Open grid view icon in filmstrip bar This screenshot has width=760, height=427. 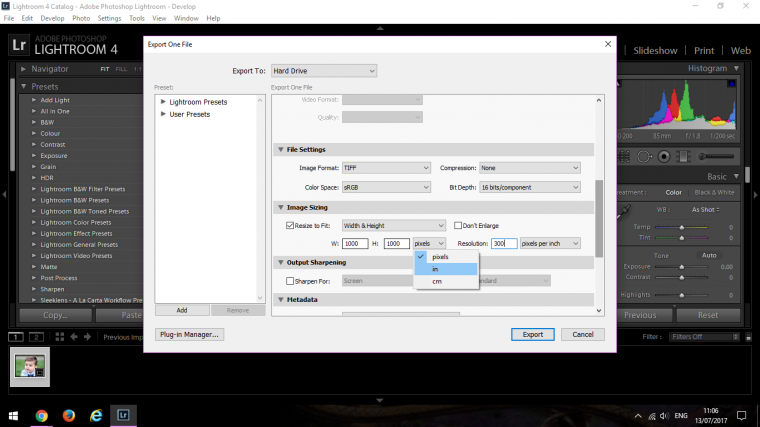pos(60,336)
